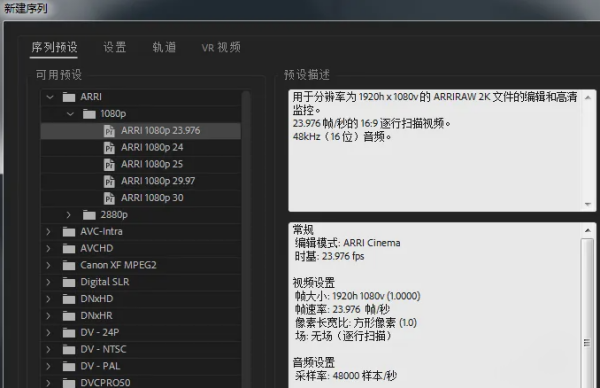Click the Canon XF MPEG2 folder icon
The height and width of the screenshot is (388, 600).
[69, 266]
